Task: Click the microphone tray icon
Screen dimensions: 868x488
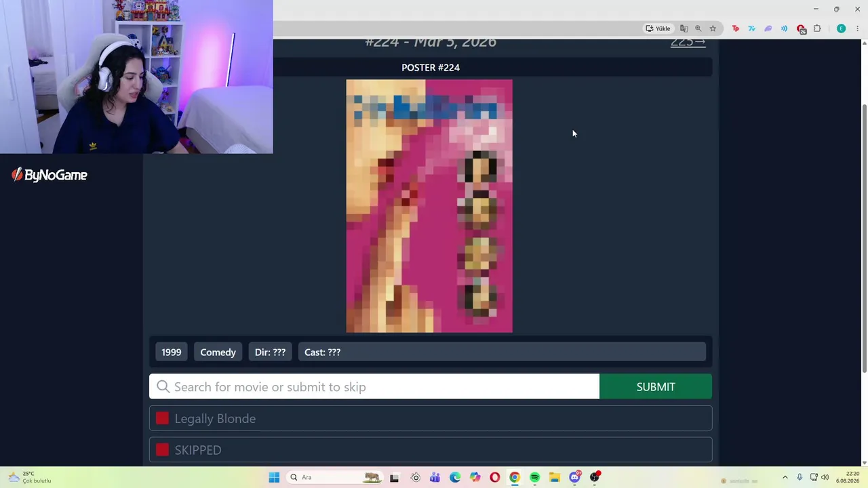Action: tap(800, 477)
